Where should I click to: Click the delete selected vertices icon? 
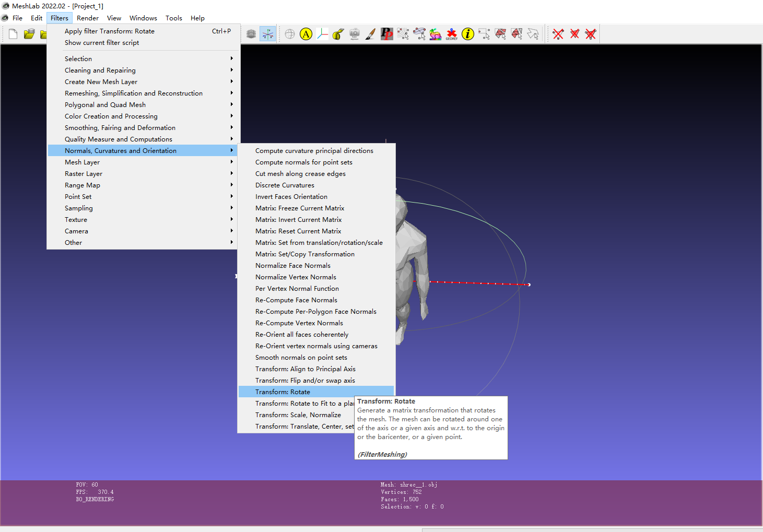point(558,34)
